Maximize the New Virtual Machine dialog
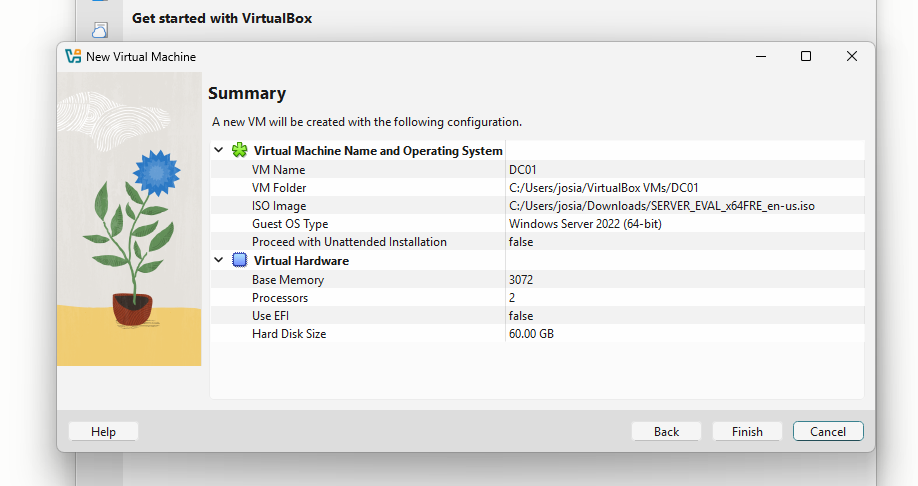The image size is (918, 486). point(806,56)
